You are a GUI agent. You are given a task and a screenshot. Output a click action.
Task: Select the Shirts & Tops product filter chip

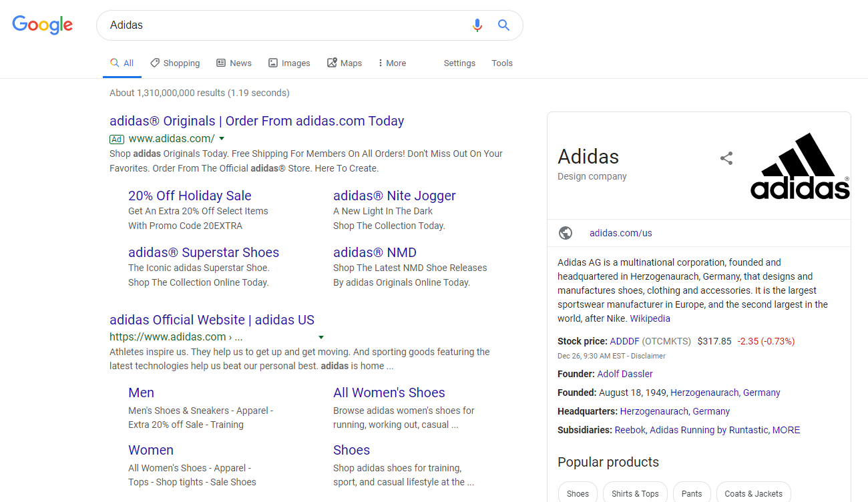(635, 494)
